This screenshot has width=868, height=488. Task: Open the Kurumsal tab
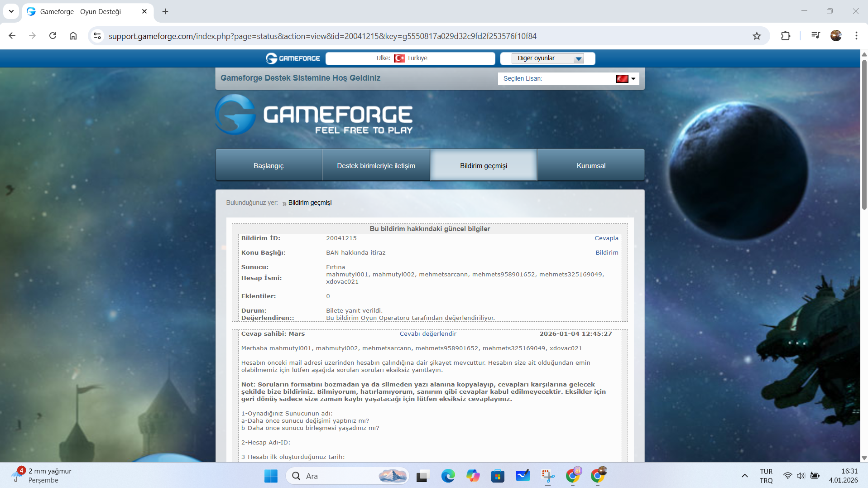pos(591,165)
